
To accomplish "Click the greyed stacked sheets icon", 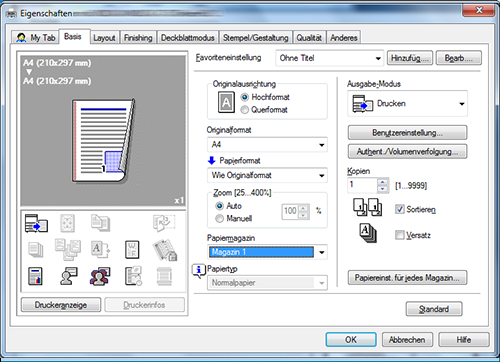I will coord(35,250).
